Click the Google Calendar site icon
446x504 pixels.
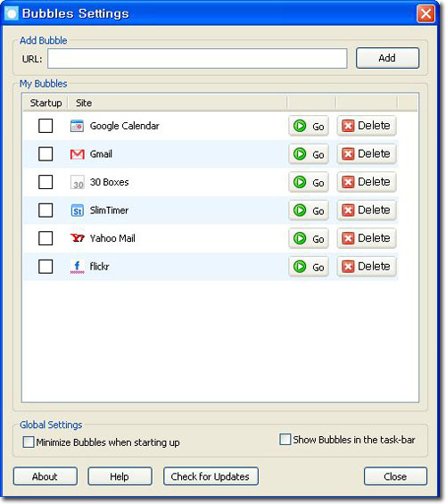pyautogui.click(x=77, y=126)
